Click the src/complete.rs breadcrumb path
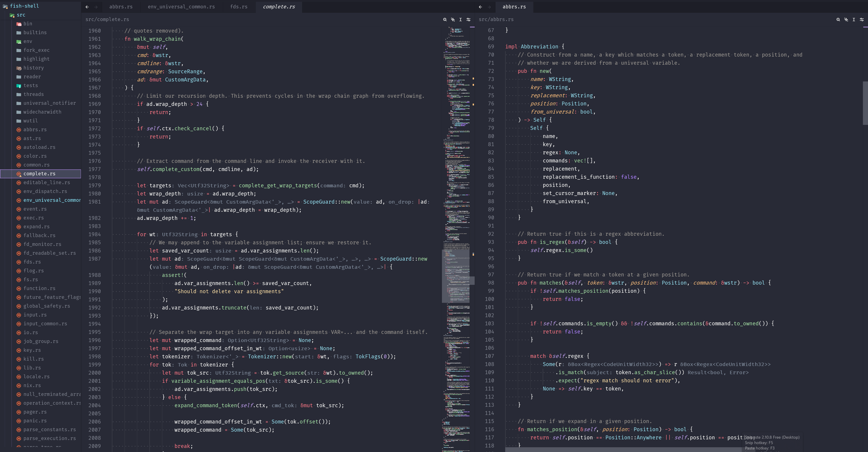Image resolution: width=868 pixels, height=452 pixels. tap(107, 19)
